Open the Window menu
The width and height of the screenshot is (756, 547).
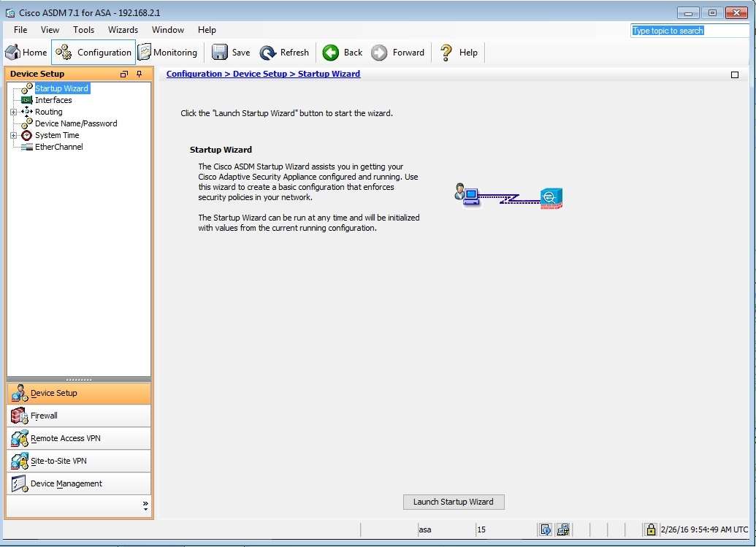[x=168, y=30]
